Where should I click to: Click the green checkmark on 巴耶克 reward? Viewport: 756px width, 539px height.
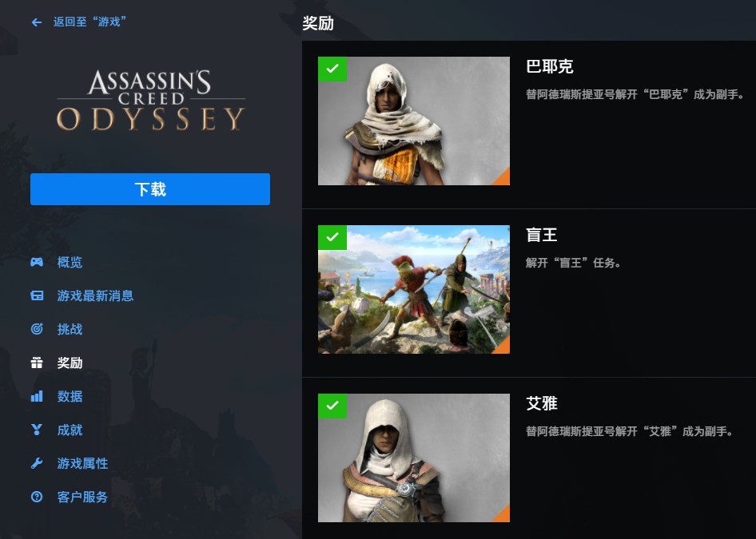click(332, 69)
